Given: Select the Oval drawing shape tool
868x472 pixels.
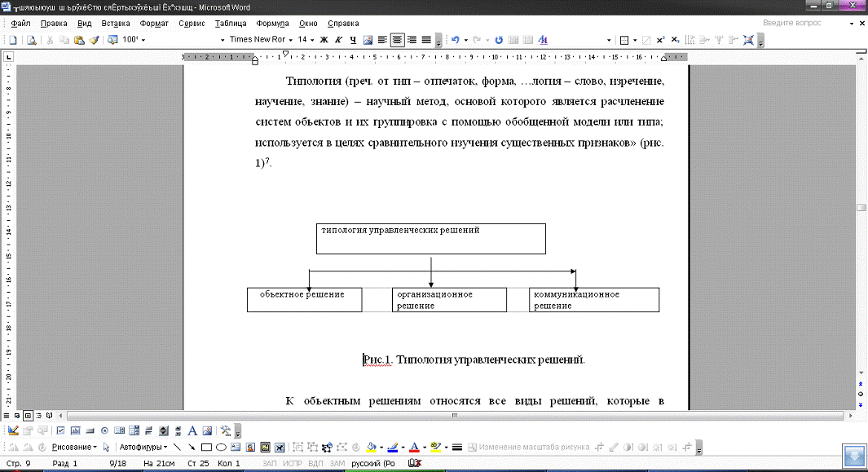Looking at the screenshot, I should coord(220,447).
